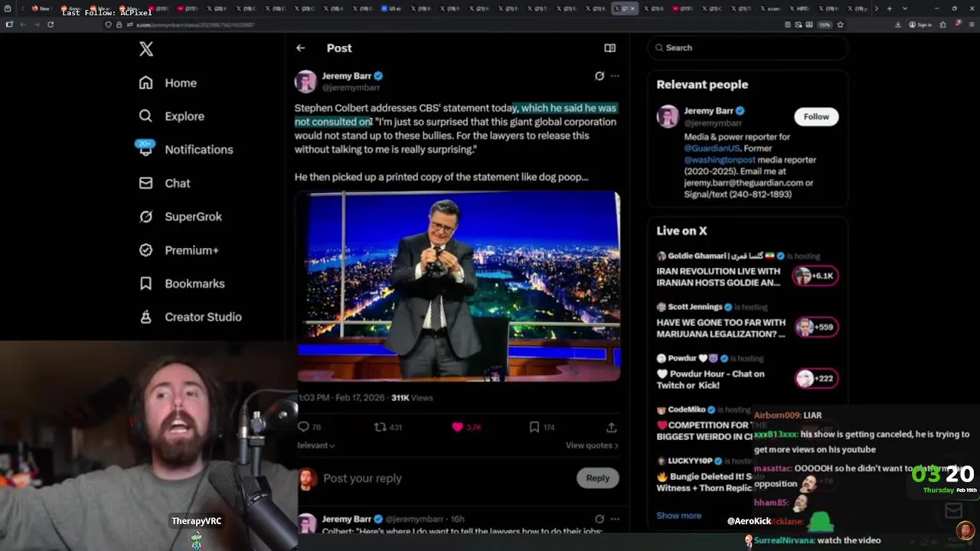Open Chat envelope icon

[145, 183]
